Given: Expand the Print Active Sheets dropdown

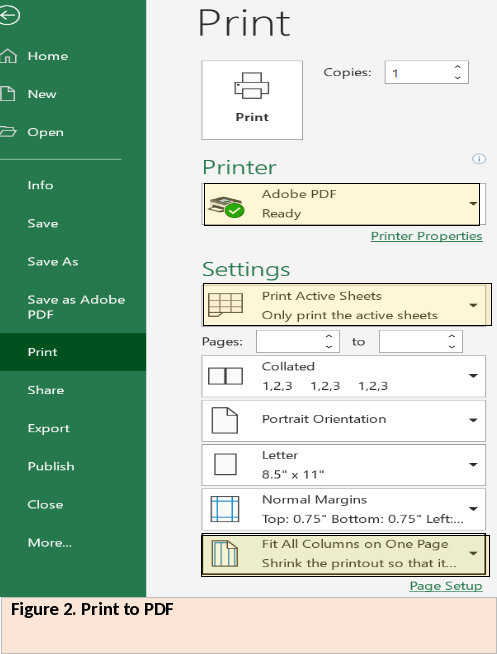Looking at the screenshot, I should (473, 305).
